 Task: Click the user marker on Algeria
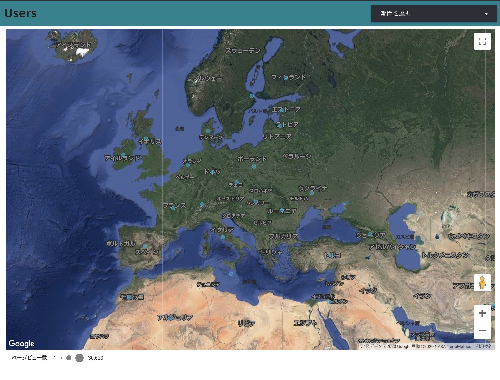170,318
